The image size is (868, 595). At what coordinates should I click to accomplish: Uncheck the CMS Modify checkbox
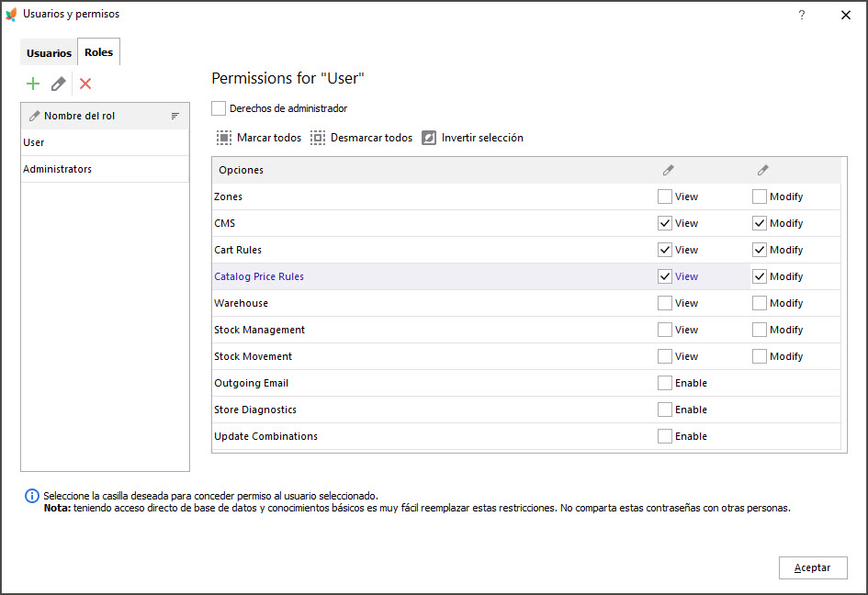760,223
